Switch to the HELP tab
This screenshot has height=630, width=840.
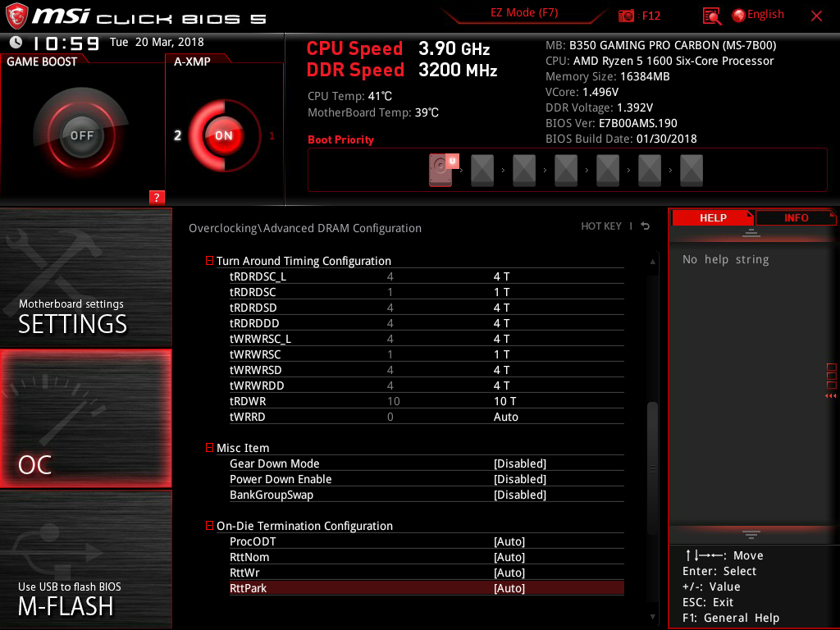713,217
